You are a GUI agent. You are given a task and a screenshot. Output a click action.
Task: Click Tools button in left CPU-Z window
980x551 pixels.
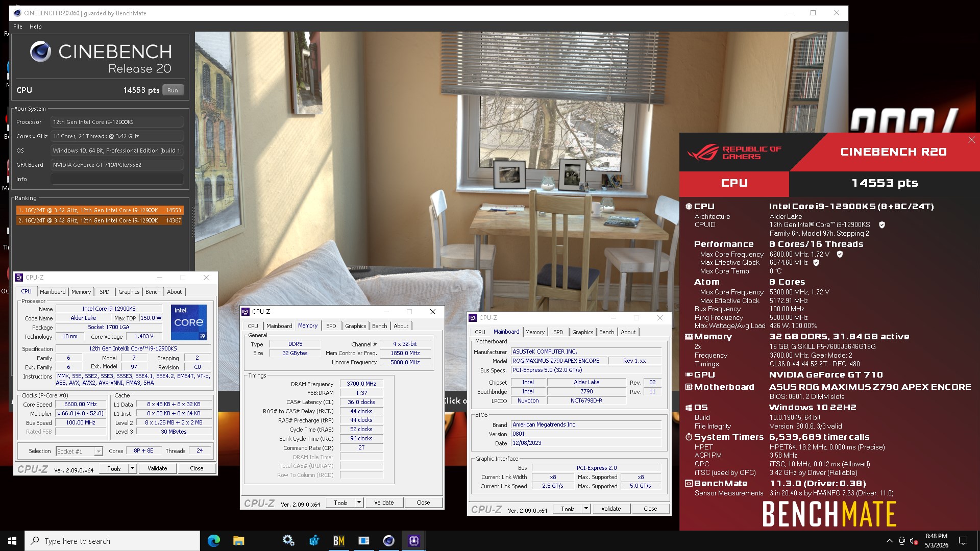click(x=114, y=468)
